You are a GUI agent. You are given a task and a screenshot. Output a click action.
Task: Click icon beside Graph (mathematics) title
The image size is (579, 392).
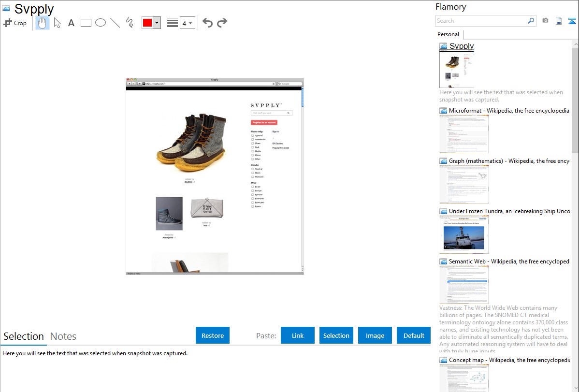coord(443,161)
